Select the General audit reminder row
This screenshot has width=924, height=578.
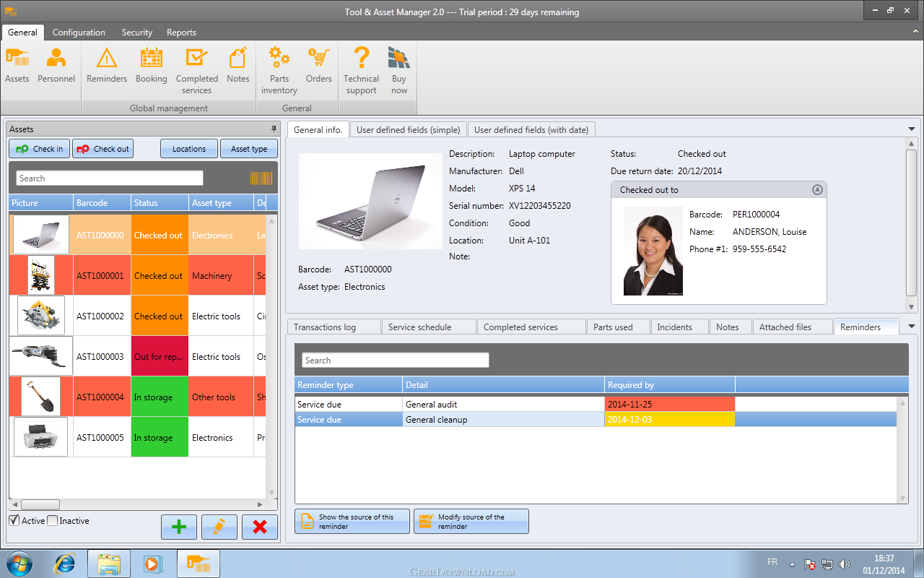point(596,405)
